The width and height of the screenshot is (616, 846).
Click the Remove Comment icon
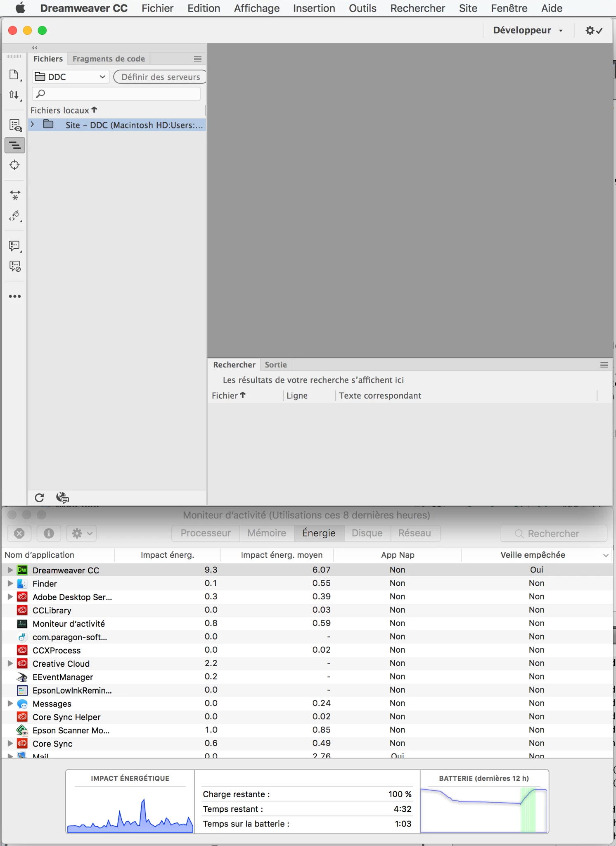tap(15, 266)
